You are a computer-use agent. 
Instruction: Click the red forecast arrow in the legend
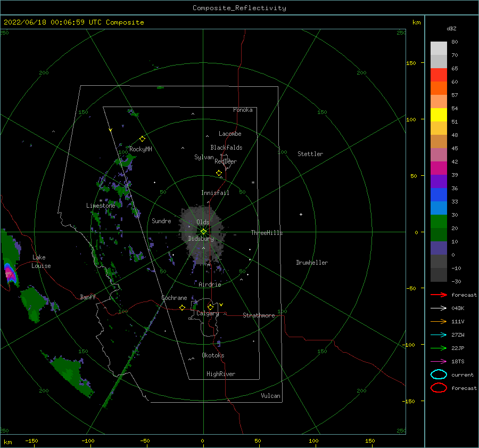(x=439, y=295)
